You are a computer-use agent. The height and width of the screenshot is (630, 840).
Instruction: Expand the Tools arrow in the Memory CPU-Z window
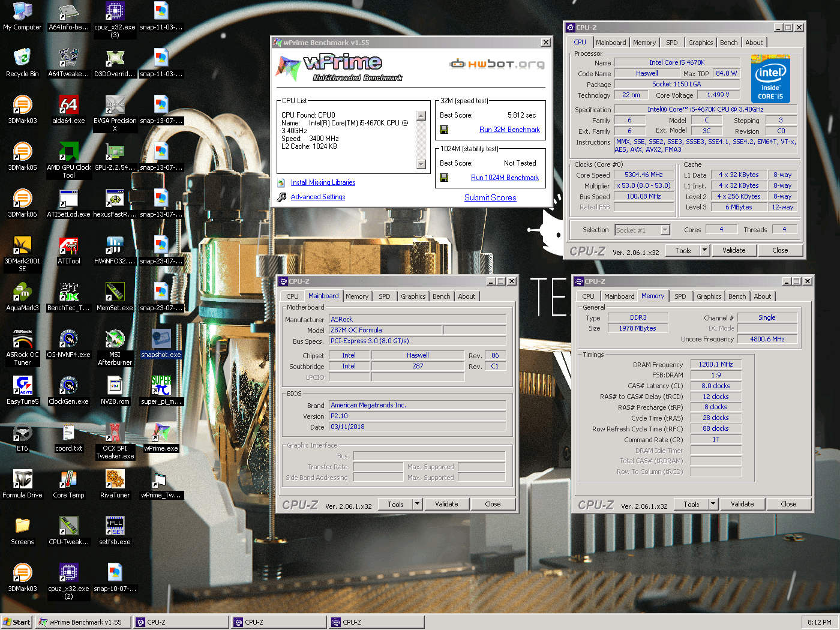[x=713, y=504]
